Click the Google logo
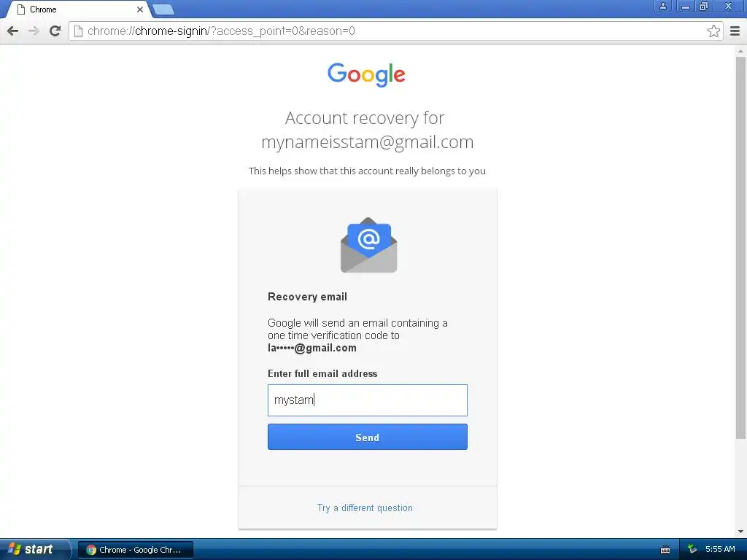Image resolution: width=747 pixels, height=560 pixels. pyautogui.click(x=366, y=75)
